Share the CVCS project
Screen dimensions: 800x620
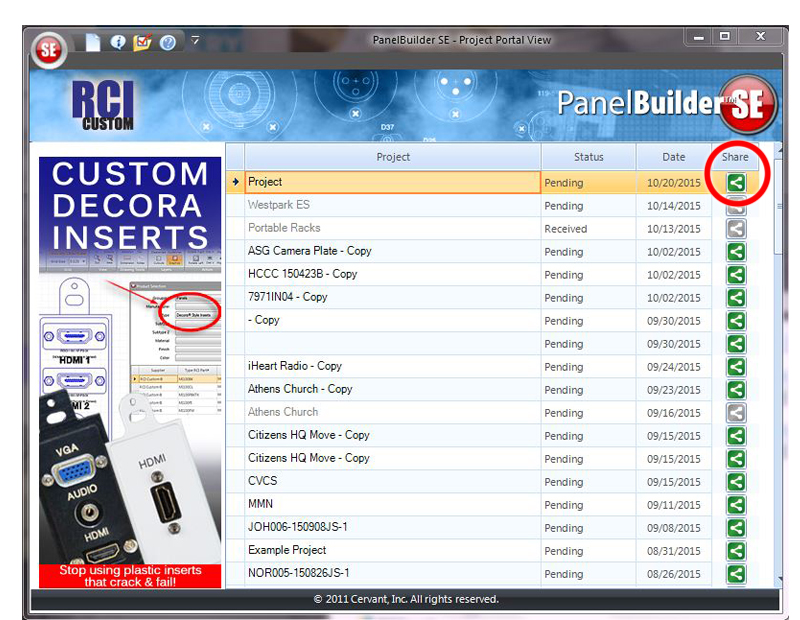[736, 482]
